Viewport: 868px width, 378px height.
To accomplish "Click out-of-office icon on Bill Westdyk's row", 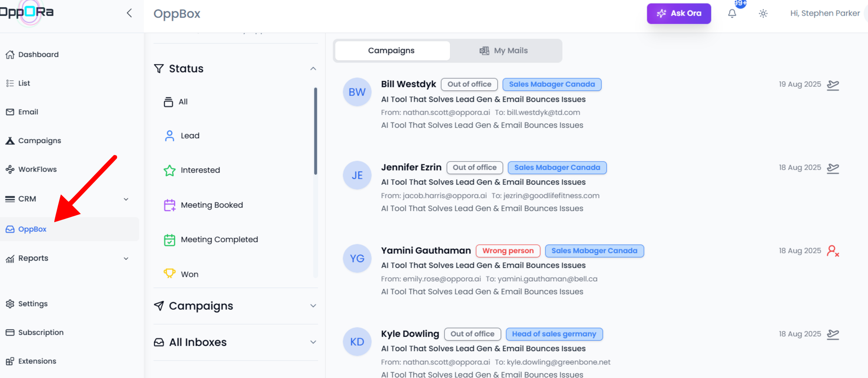I will click(832, 85).
